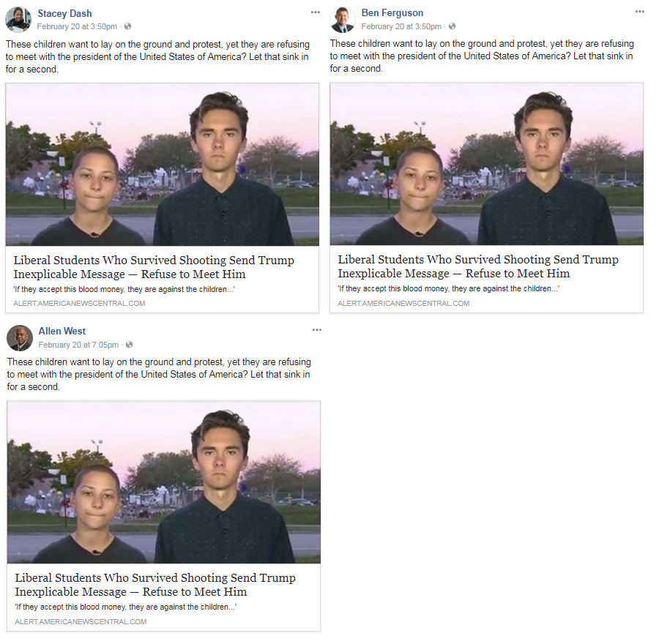659x644 pixels.
Task: Click the public globe icon on Stacey Dash's post
Action: click(128, 27)
